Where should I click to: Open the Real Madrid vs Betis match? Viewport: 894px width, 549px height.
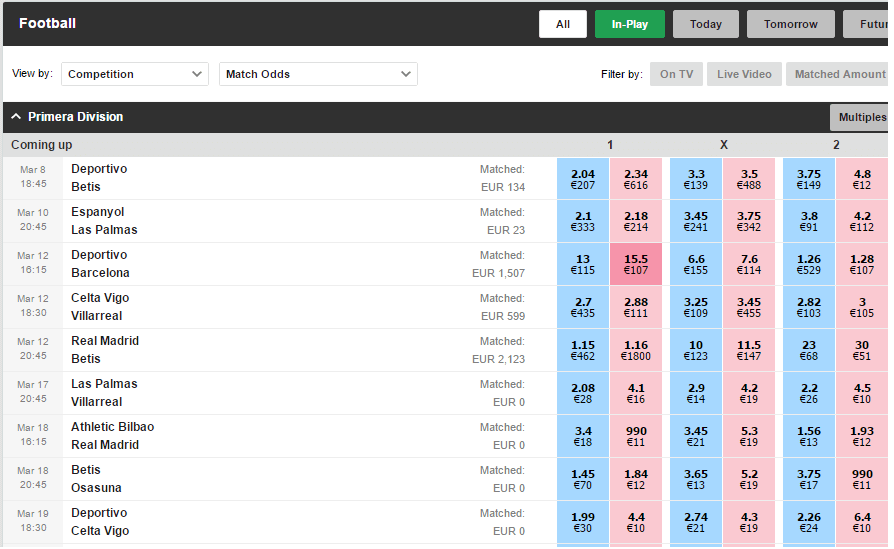[x=105, y=350]
